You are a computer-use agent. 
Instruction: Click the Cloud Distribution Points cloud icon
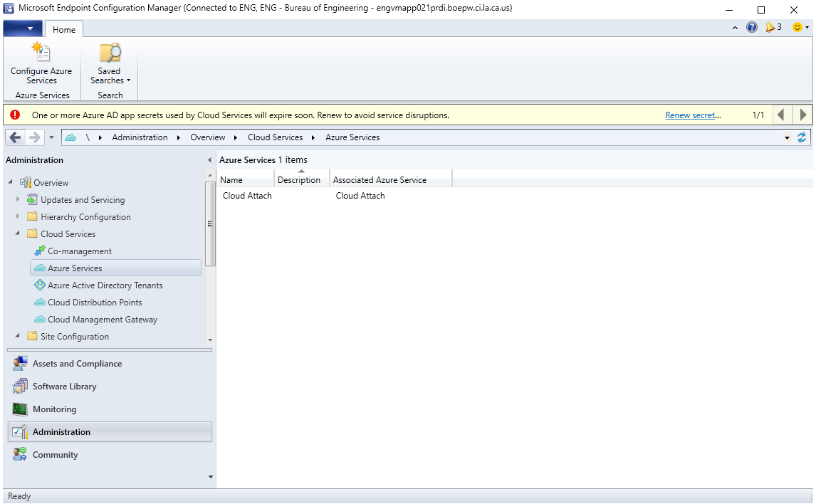click(40, 302)
